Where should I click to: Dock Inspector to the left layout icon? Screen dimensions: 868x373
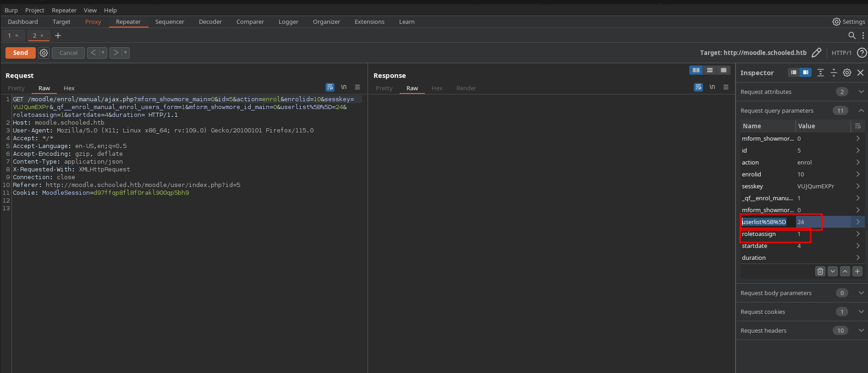794,72
